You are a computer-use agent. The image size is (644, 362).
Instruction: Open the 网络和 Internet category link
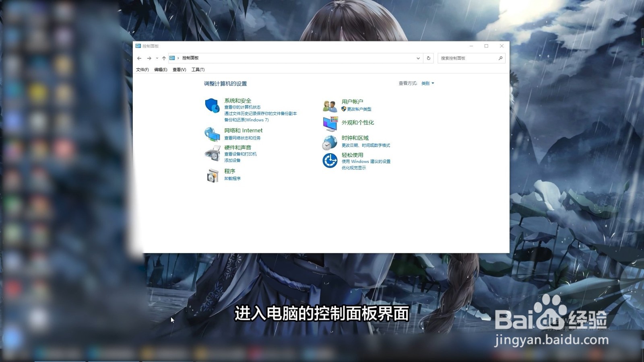coord(244,130)
